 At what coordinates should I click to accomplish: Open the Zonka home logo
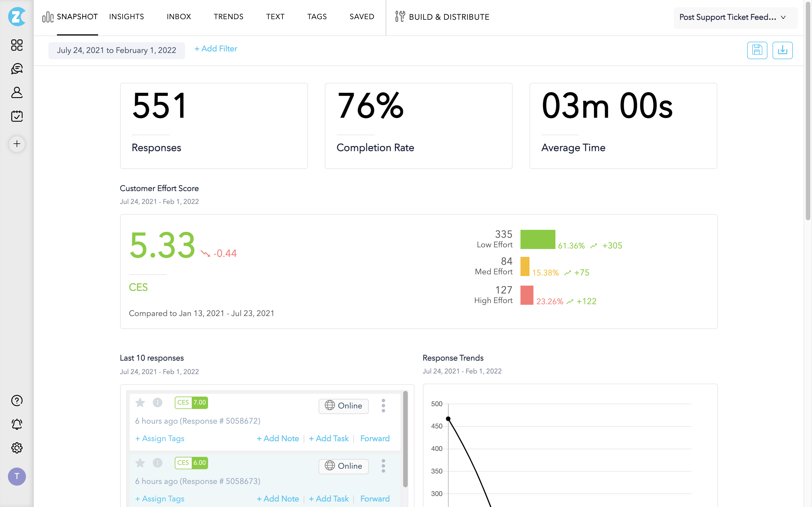pos(17,17)
